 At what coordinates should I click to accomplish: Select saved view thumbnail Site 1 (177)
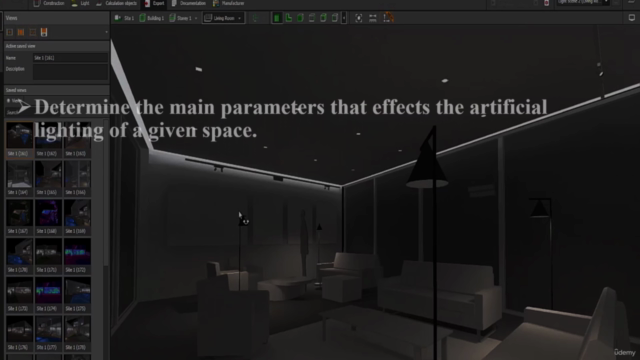[48, 333]
